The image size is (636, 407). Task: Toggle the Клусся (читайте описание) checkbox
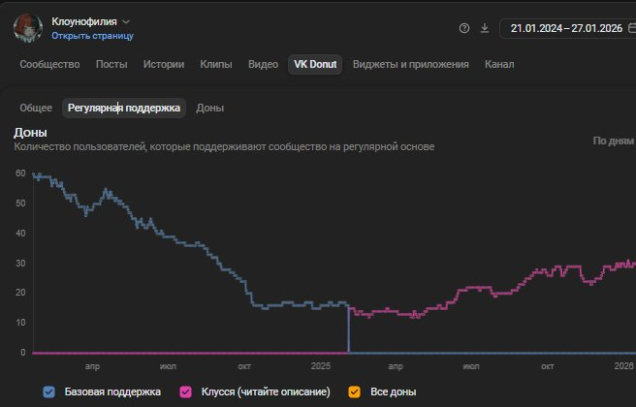(x=186, y=392)
